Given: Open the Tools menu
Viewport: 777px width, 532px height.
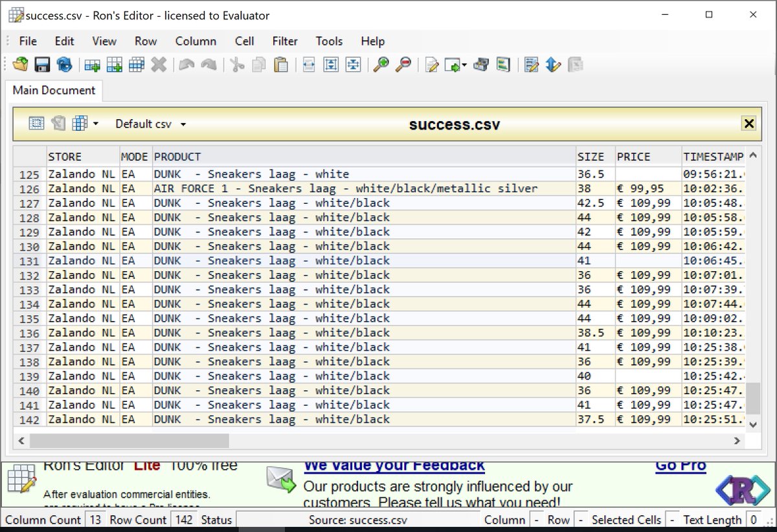Looking at the screenshot, I should (329, 41).
